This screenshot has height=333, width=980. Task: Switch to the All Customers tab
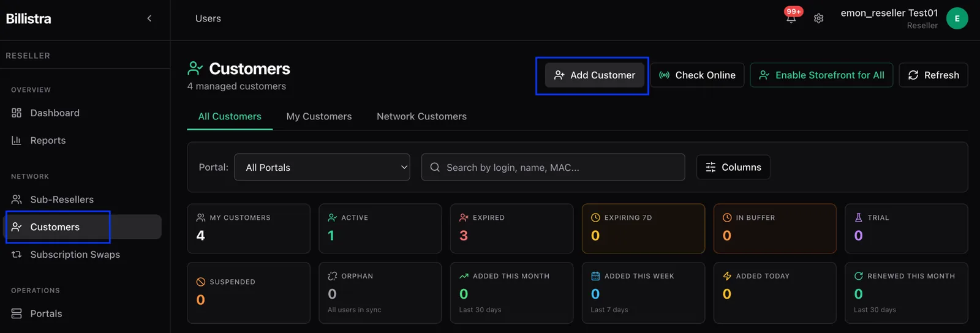pos(230,116)
